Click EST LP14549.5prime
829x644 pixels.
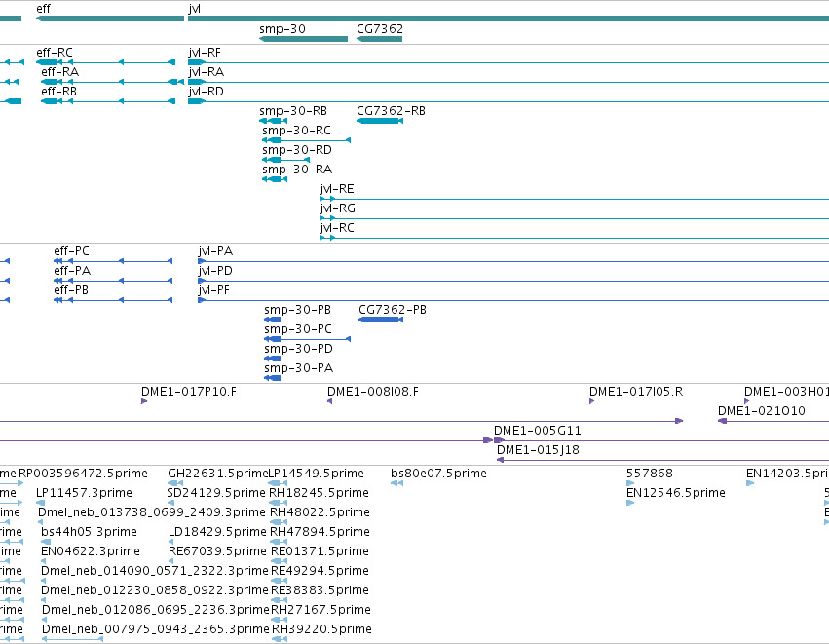point(278,483)
